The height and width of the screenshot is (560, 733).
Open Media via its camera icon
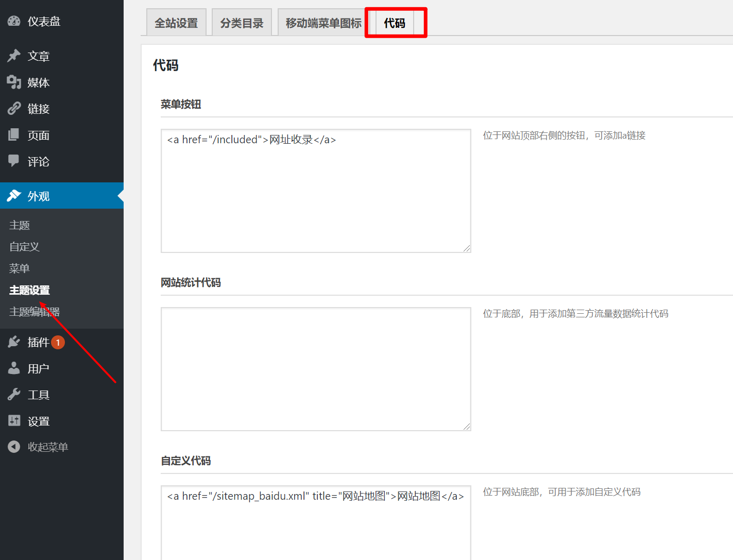(x=14, y=82)
